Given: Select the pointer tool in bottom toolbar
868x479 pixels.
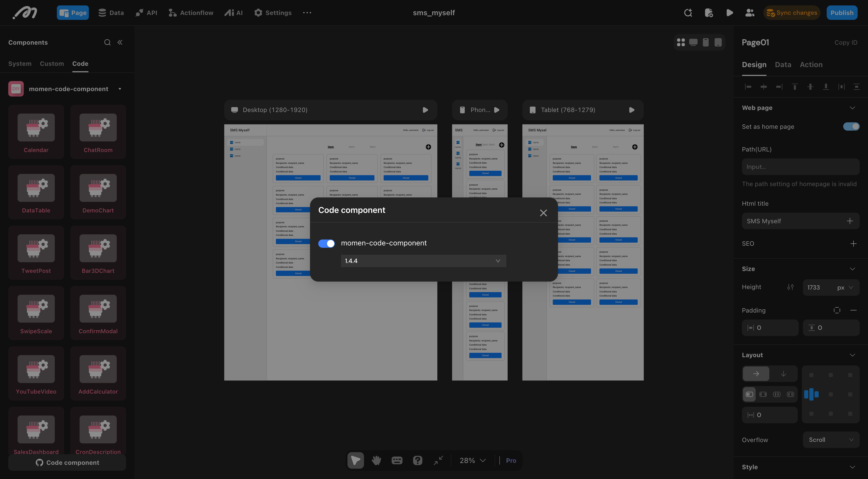Looking at the screenshot, I should click(x=355, y=460).
